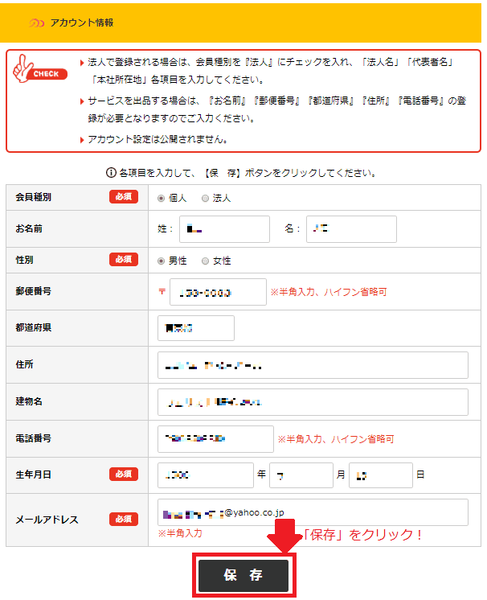Click the 必須 badge next to 会員種別
Screen dimensions: 487x600
(x=124, y=197)
